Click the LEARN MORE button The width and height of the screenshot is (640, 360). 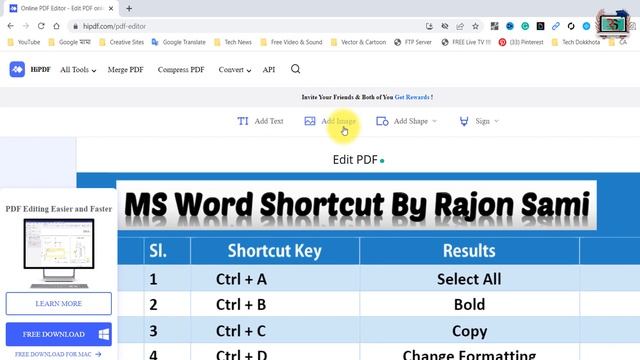click(59, 304)
